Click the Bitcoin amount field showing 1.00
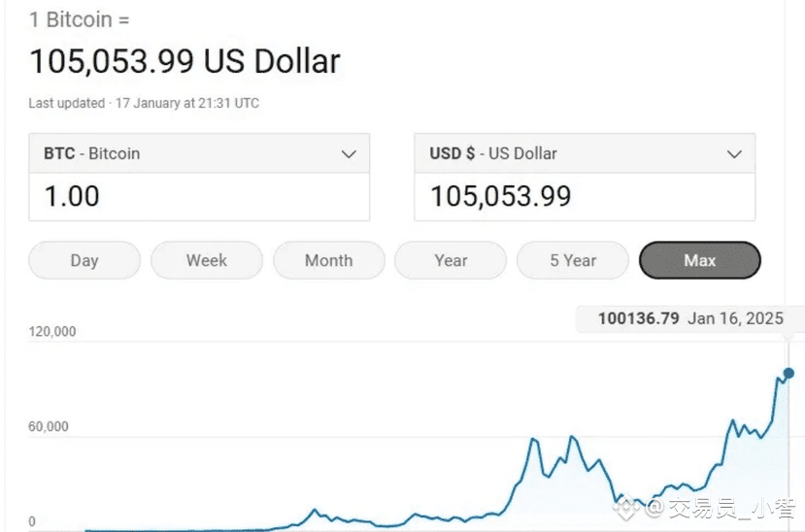This screenshot has height=532, width=805. click(199, 197)
